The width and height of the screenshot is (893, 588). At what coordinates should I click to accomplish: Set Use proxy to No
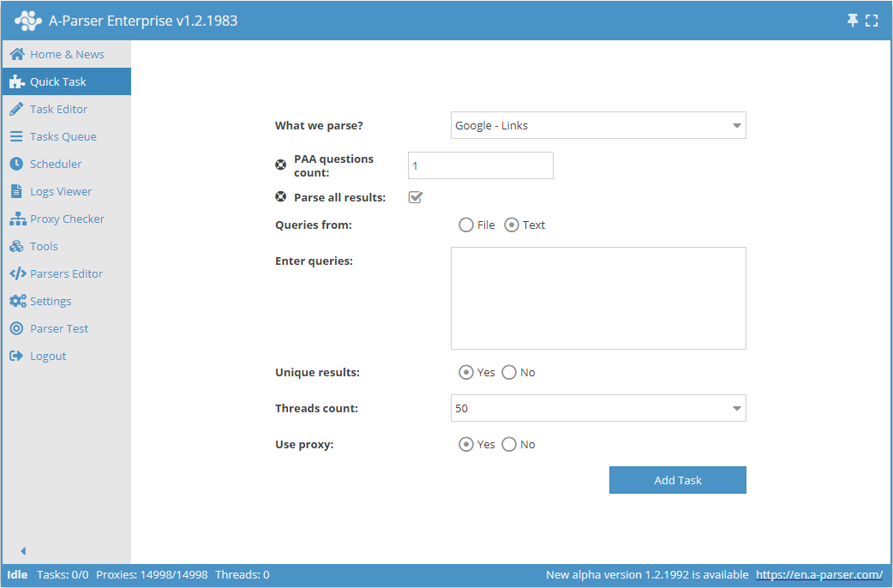point(509,444)
